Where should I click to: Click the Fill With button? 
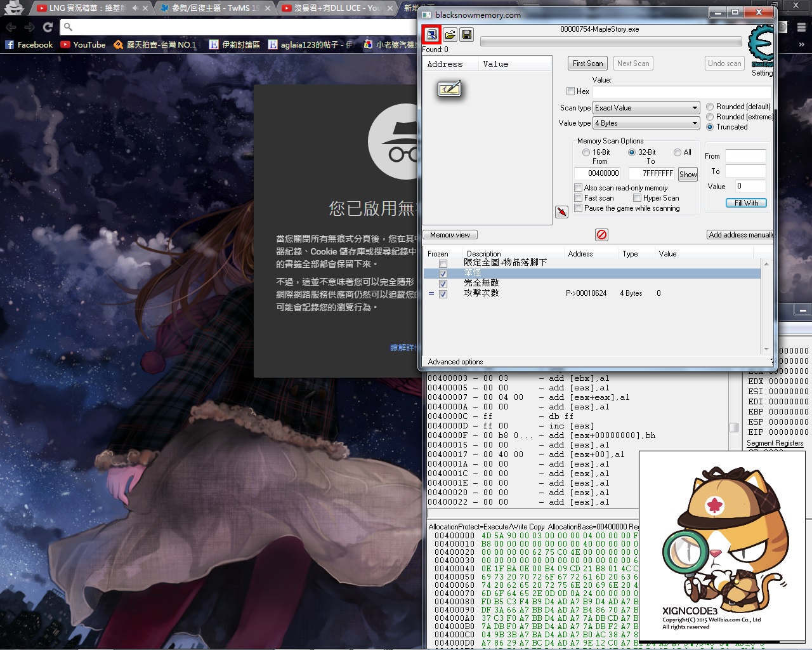746,203
